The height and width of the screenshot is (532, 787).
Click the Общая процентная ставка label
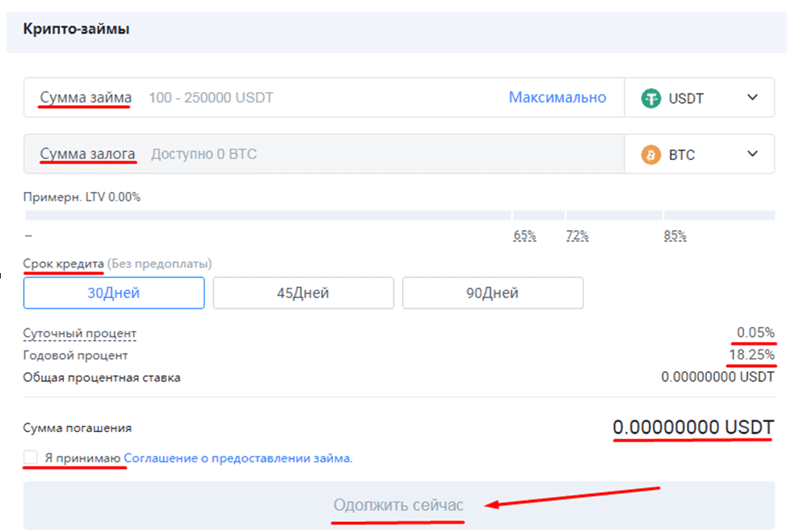[x=101, y=378]
